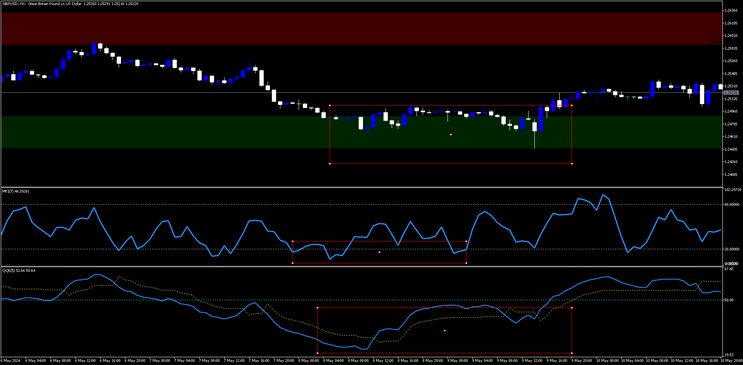This screenshot has width=743, height=365.
Task: Click the center anchor point of the price chart rectangle
Action: point(451,135)
